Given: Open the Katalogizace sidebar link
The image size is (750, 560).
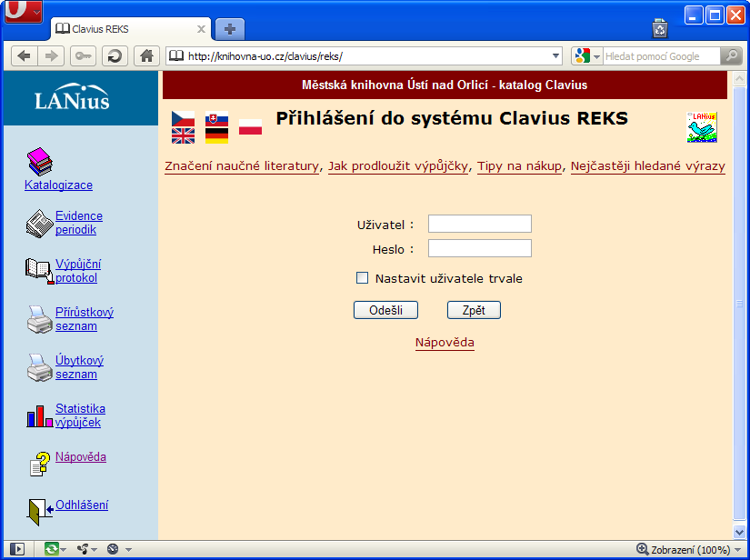Looking at the screenshot, I should 58,185.
